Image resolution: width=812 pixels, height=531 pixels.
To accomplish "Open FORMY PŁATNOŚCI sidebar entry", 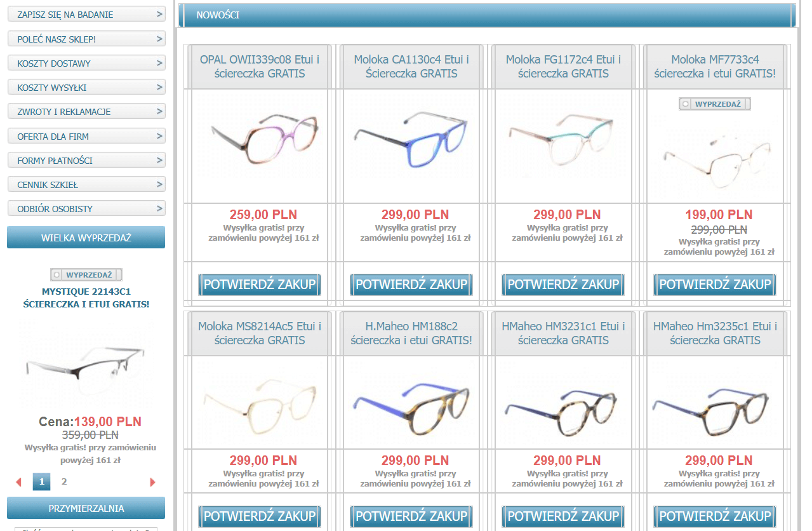I will (x=86, y=160).
